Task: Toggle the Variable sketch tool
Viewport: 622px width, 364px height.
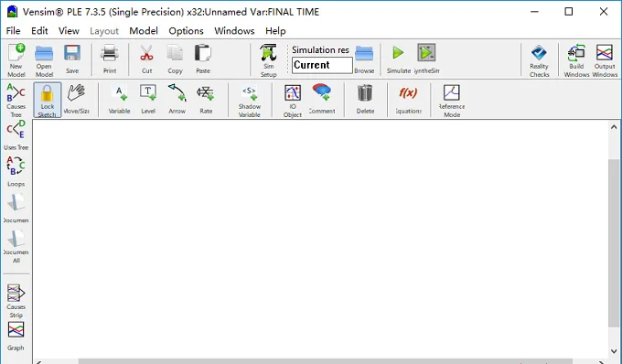Action: point(120,100)
